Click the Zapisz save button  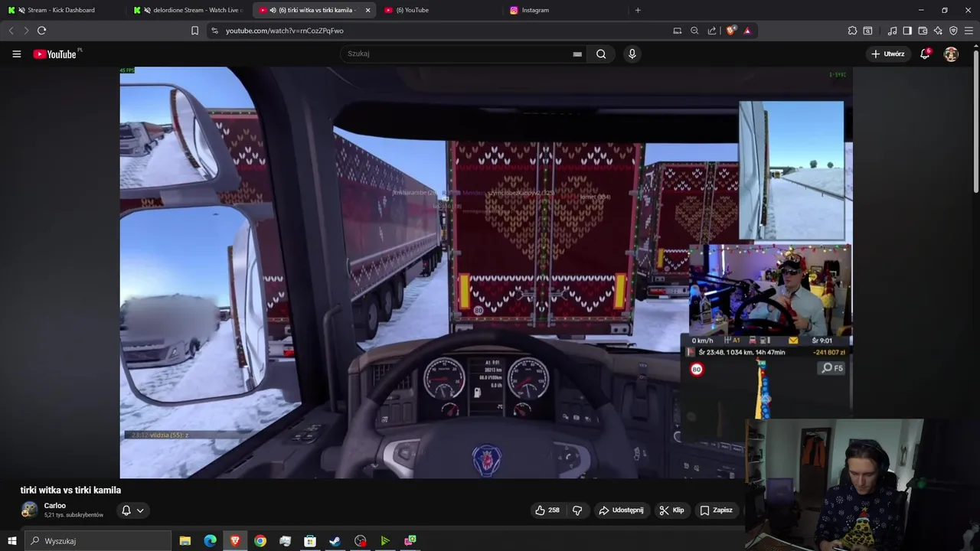tap(716, 510)
